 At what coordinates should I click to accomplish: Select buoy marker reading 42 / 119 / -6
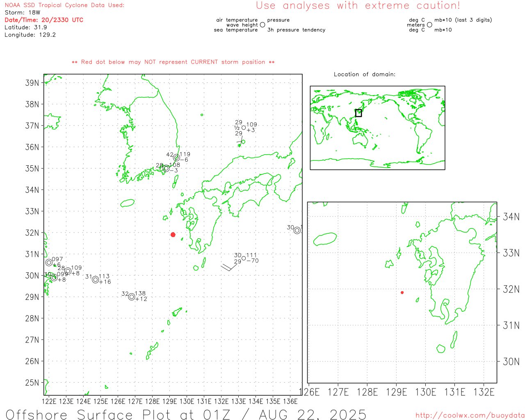(x=176, y=158)
